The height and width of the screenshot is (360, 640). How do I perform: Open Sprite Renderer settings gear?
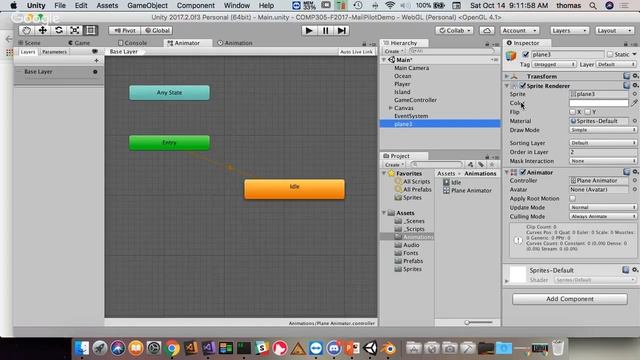click(635, 85)
